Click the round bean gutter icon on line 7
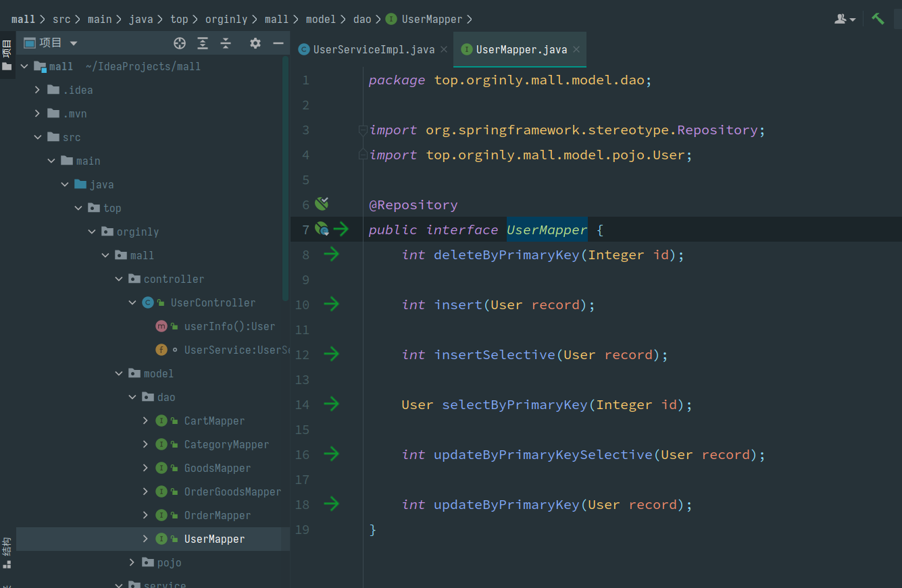Viewport: 902px width, 588px height. click(x=322, y=230)
